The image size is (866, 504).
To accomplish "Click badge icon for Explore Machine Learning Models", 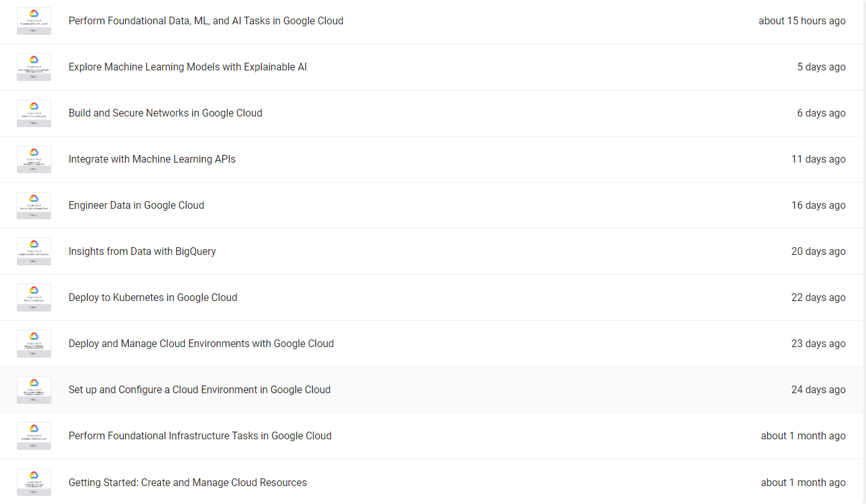I will point(34,67).
